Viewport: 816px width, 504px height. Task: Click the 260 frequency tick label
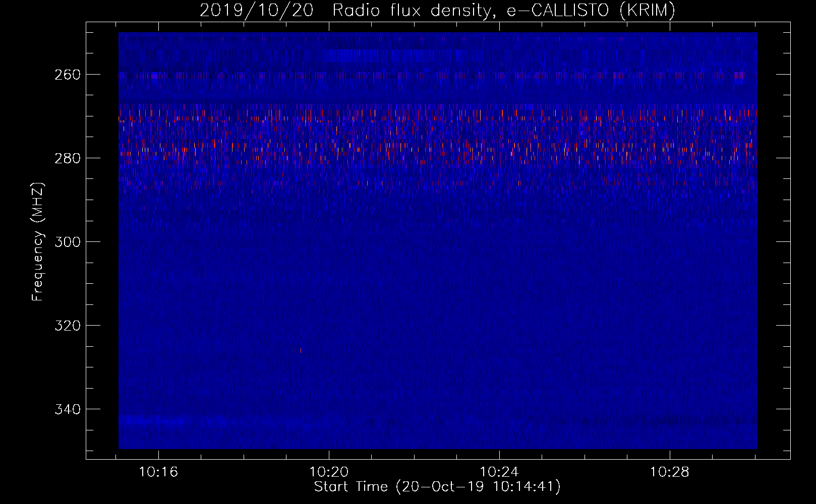(68, 75)
